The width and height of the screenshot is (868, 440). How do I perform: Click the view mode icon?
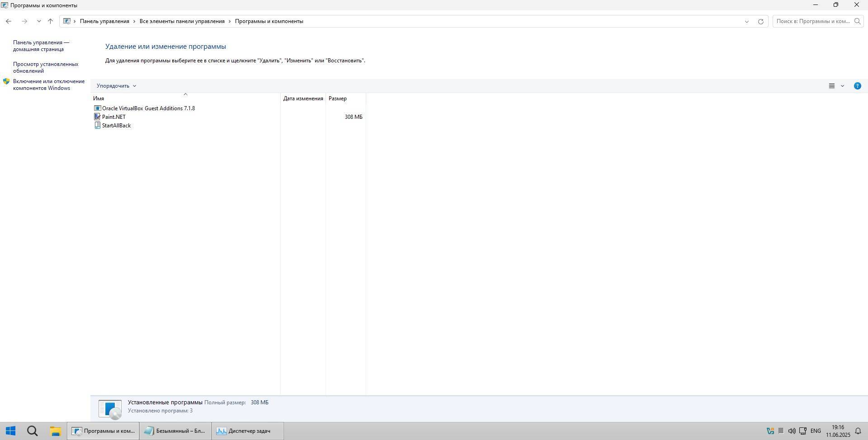(x=831, y=86)
